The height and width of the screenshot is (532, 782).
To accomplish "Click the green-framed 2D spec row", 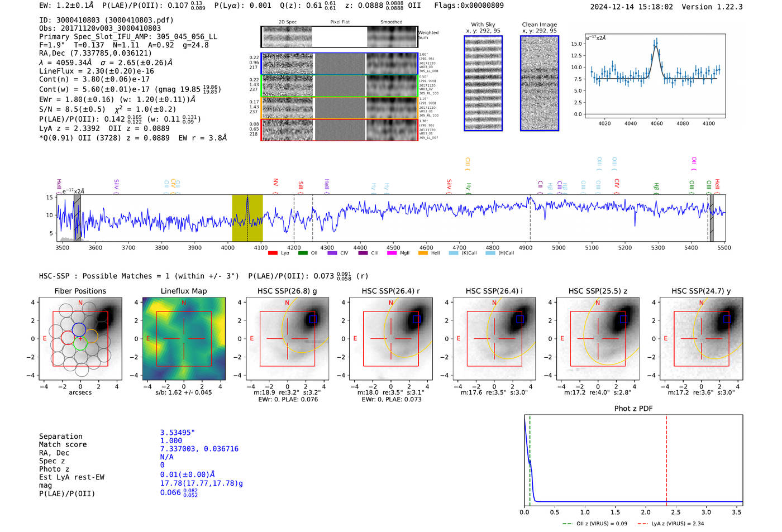I will coord(340,86).
